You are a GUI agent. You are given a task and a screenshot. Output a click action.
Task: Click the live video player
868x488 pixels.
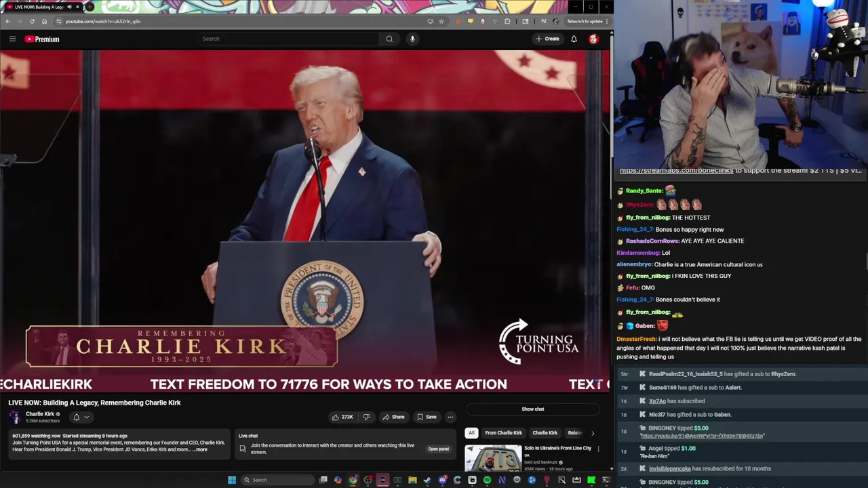pos(305,222)
